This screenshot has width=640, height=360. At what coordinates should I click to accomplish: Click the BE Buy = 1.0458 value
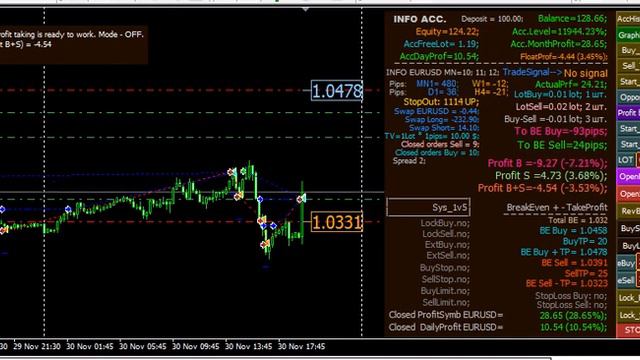coord(573,231)
